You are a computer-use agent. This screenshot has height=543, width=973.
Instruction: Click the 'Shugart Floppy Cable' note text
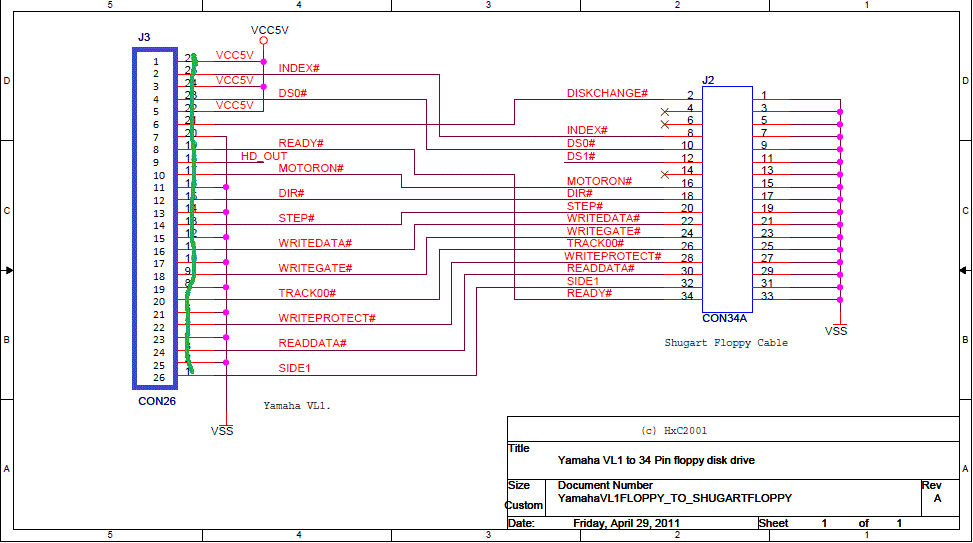tap(726, 343)
